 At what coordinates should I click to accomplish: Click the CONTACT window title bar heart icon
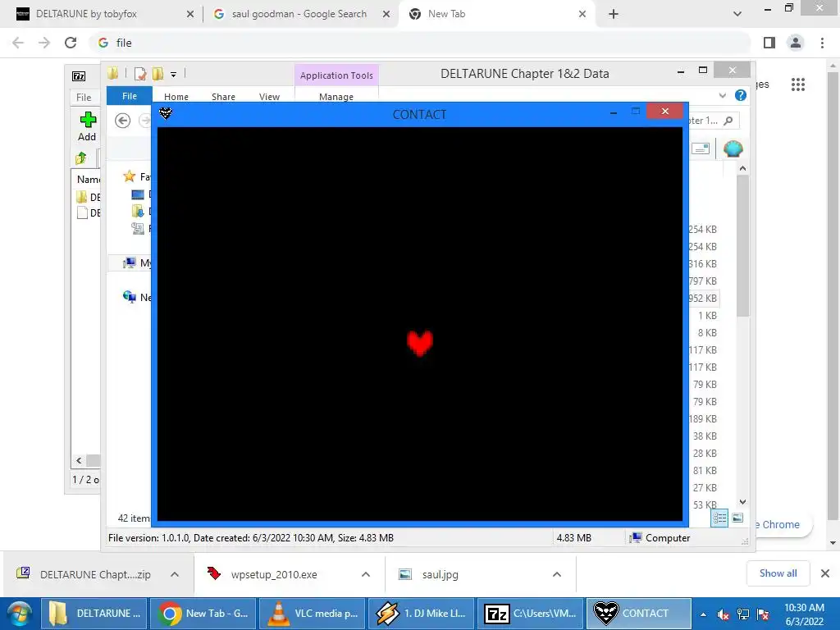click(166, 113)
